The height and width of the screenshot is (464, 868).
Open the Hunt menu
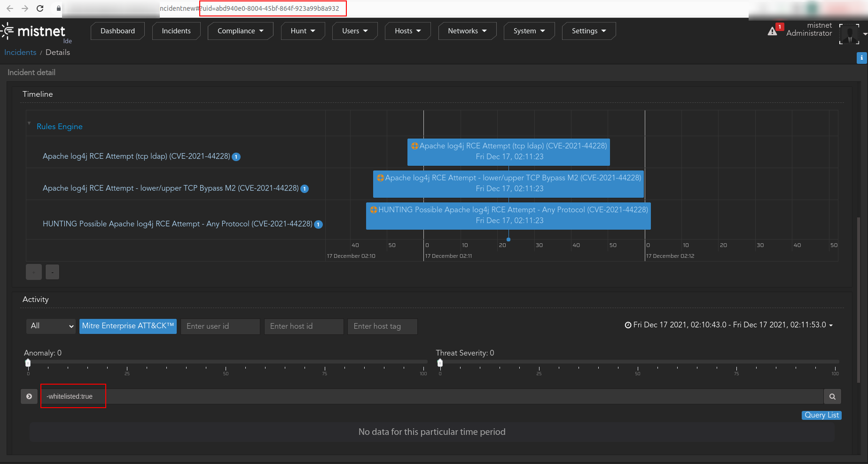click(303, 31)
